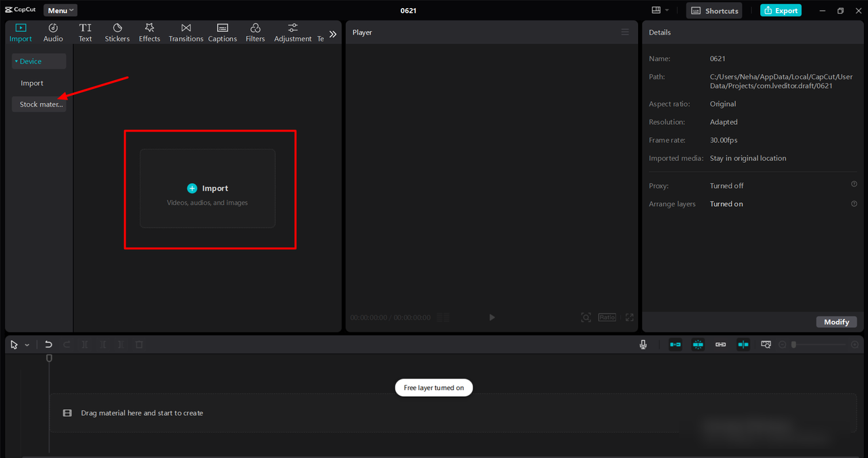This screenshot has height=458, width=868.
Task: Open the Effects tab
Action: [x=149, y=33]
